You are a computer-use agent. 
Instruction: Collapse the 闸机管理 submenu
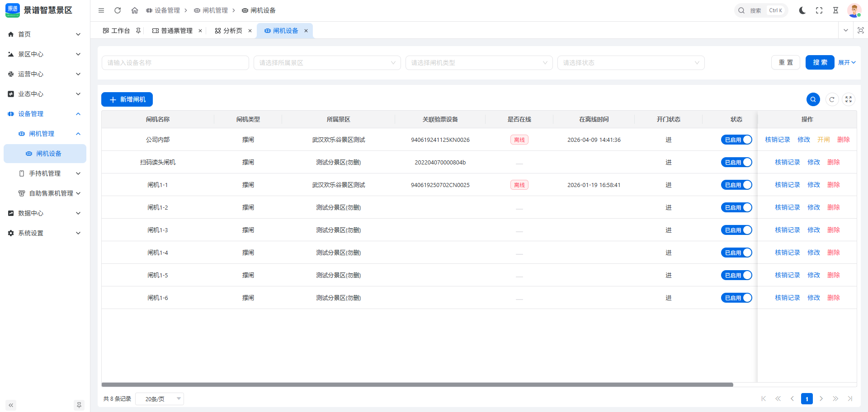point(45,134)
